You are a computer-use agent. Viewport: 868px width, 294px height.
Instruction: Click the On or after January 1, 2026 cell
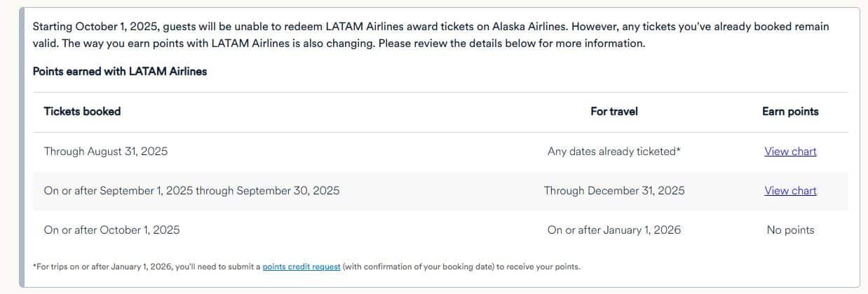614,230
